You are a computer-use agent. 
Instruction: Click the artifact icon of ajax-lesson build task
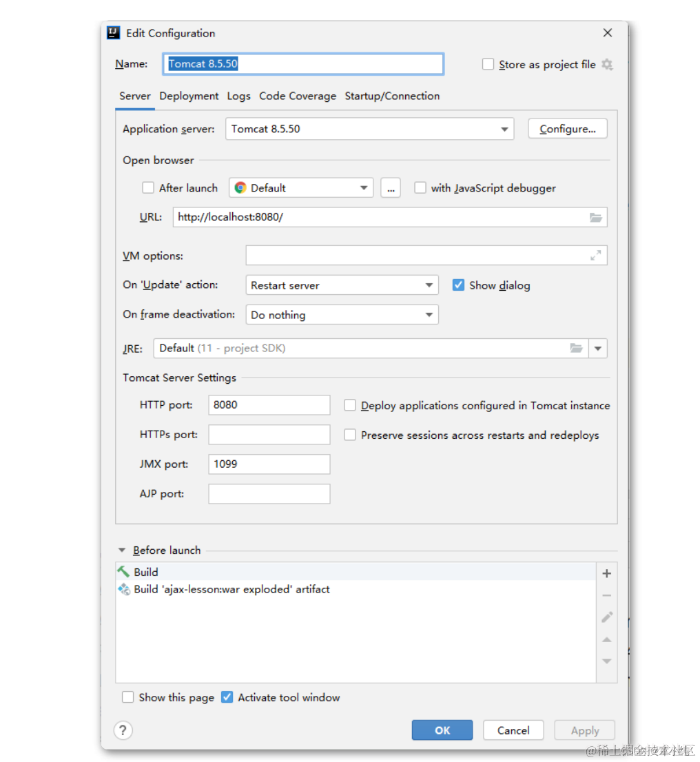tap(124, 589)
